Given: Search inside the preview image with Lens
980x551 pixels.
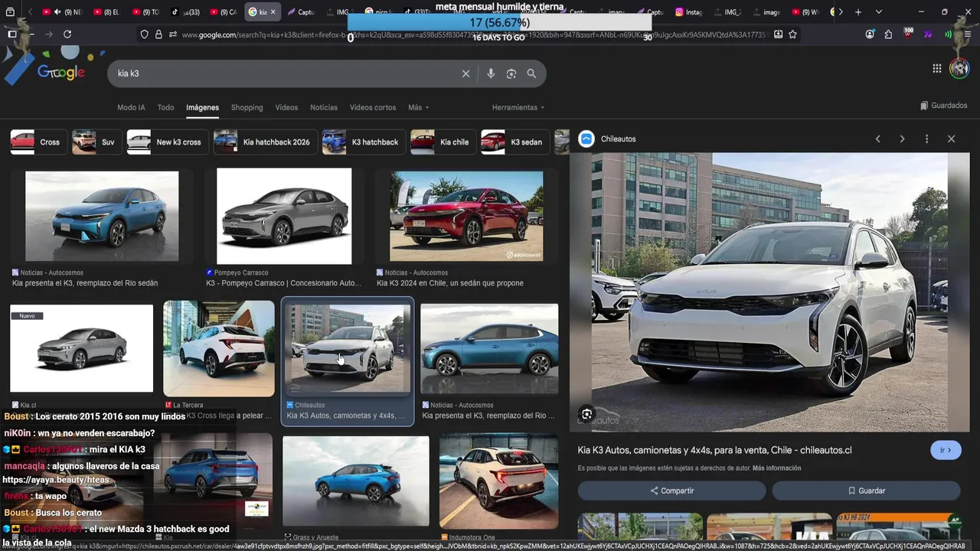Looking at the screenshot, I should (586, 414).
